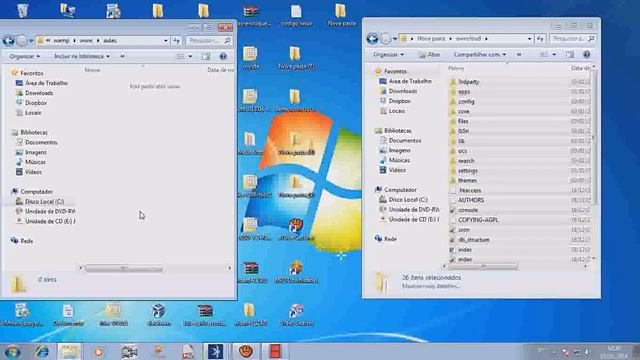Select the 'config' folder row

click(519, 101)
